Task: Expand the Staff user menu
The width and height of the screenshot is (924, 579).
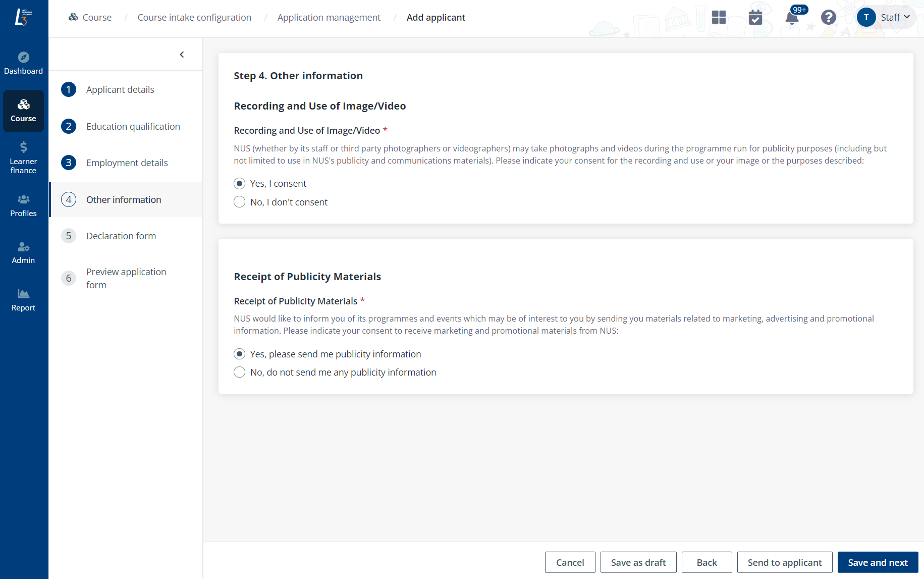Action: 887,18
